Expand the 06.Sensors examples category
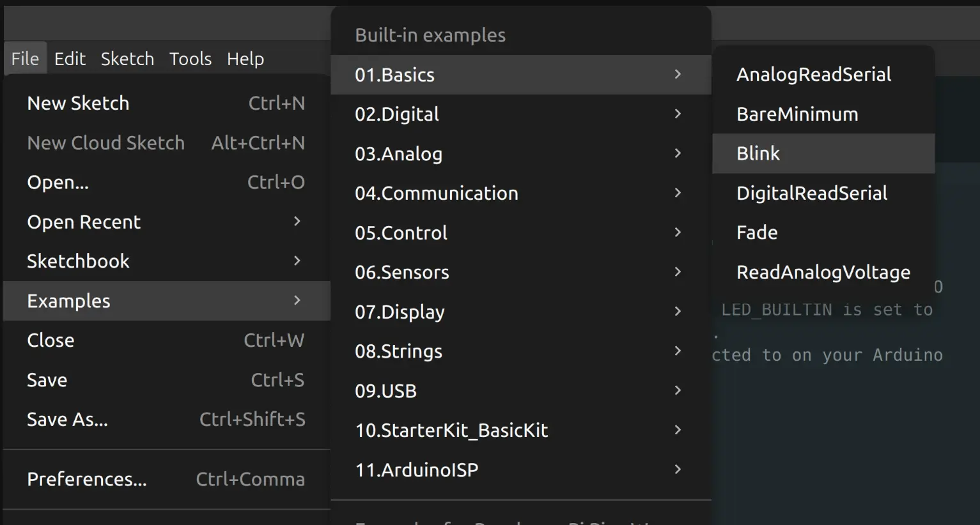 [x=401, y=272]
